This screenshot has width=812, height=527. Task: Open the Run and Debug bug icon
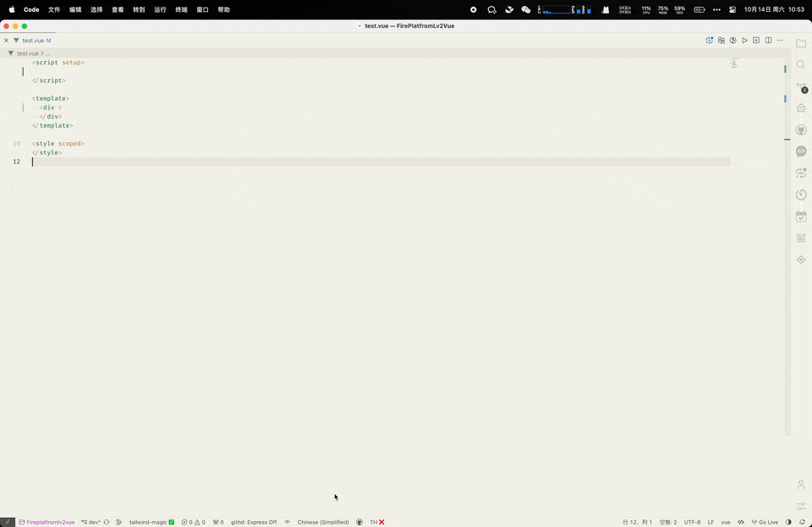(801, 108)
